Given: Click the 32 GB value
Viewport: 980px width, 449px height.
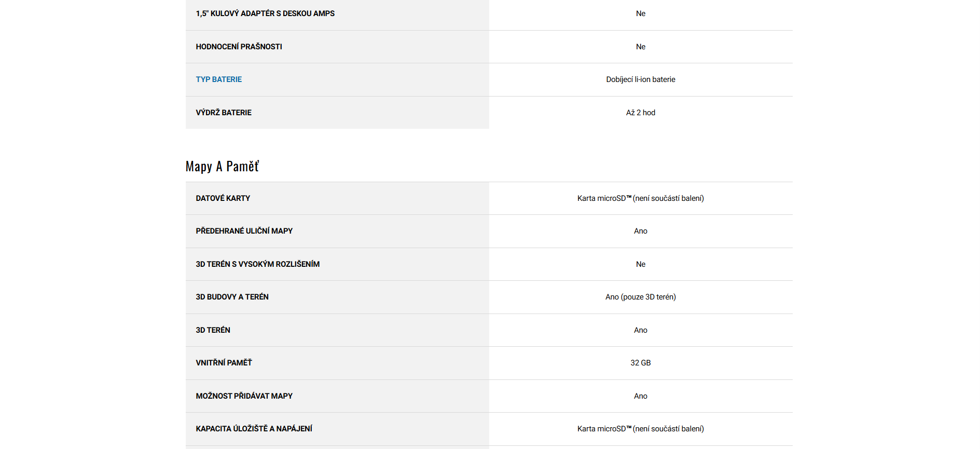Looking at the screenshot, I should point(640,363).
